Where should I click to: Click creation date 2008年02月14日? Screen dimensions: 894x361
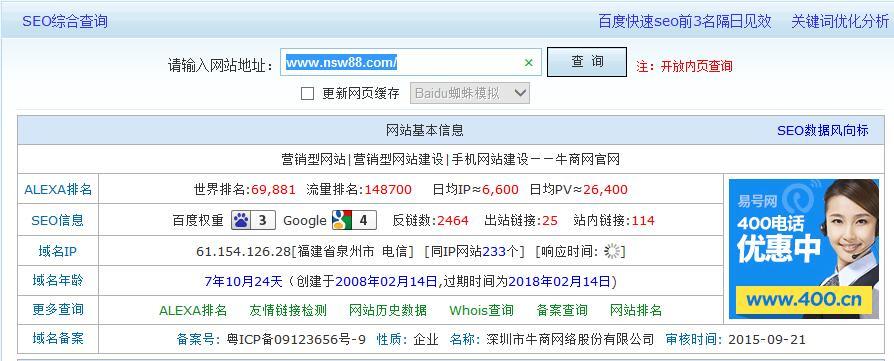click(386, 281)
